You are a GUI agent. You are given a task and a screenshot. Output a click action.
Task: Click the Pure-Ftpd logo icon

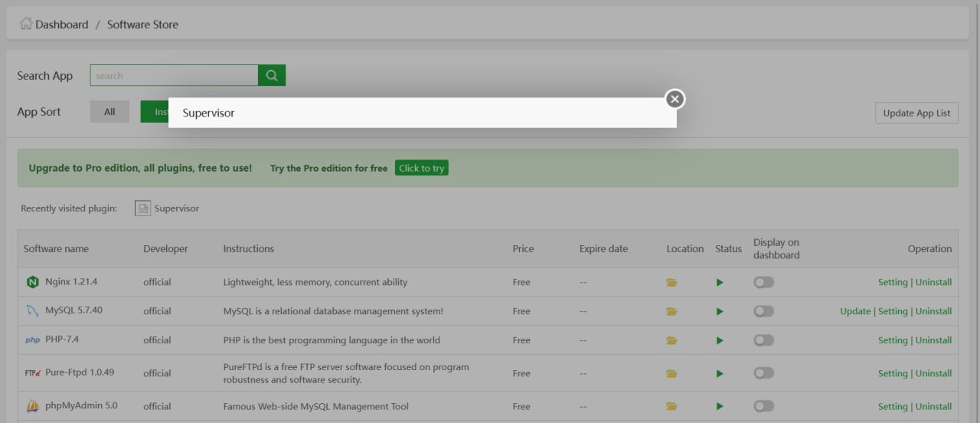[x=32, y=373]
